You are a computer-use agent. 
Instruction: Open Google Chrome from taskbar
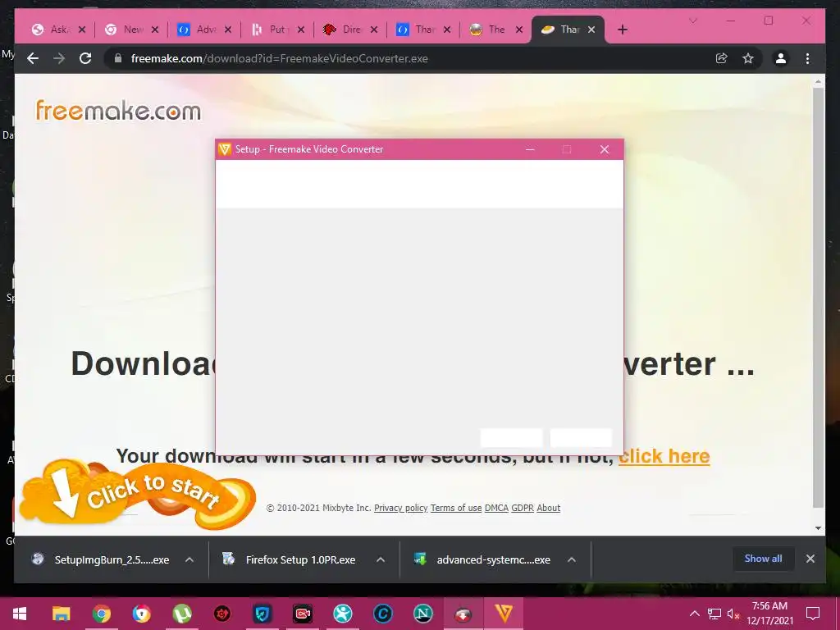click(x=101, y=614)
